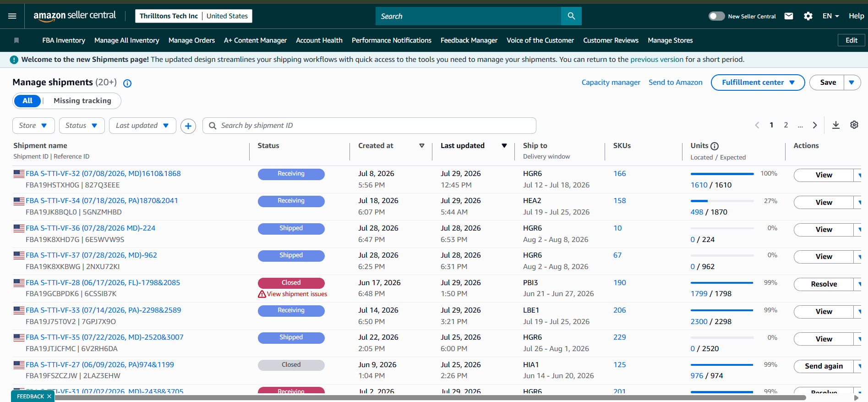868x402 pixels.
Task: Click the Edit favorites button
Action: [852, 40]
